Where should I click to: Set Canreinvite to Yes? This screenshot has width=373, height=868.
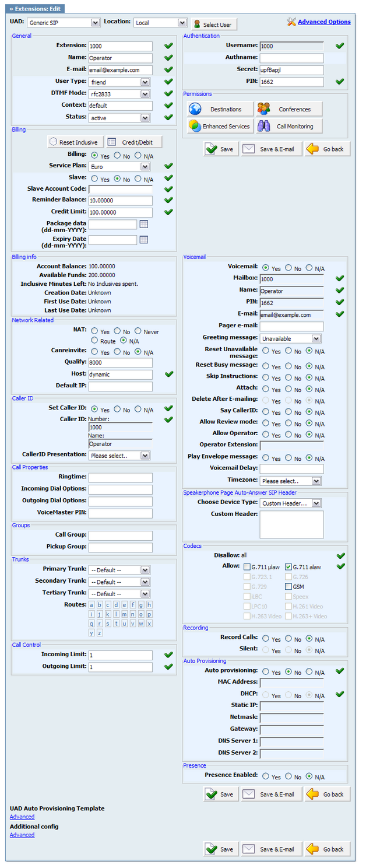coord(94,352)
